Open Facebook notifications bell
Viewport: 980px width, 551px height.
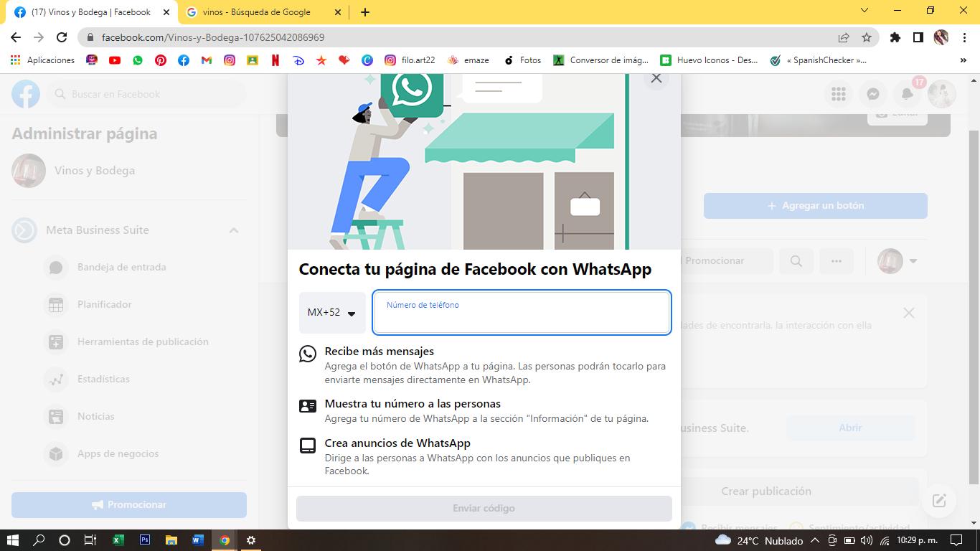pos(907,94)
